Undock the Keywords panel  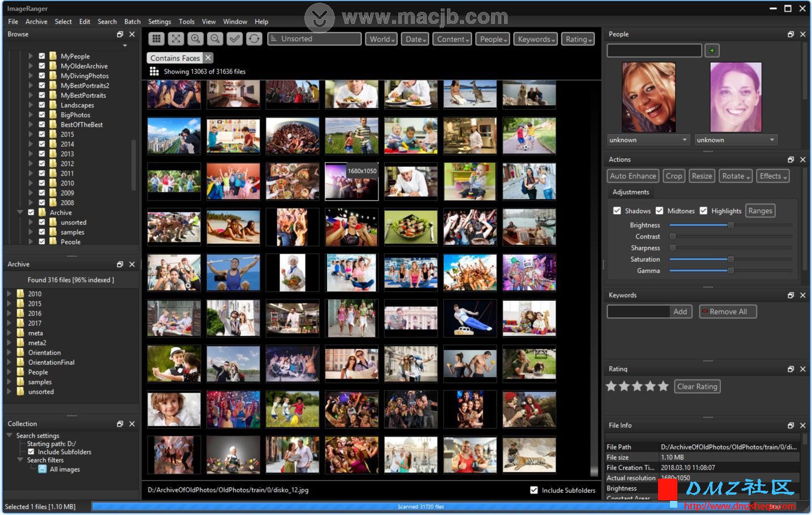click(790, 295)
